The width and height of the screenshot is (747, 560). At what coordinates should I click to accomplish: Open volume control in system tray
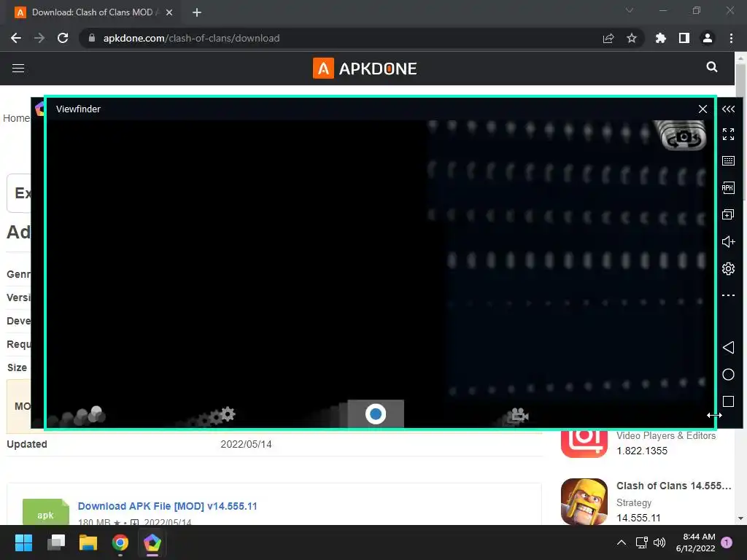tap(659, 542)
